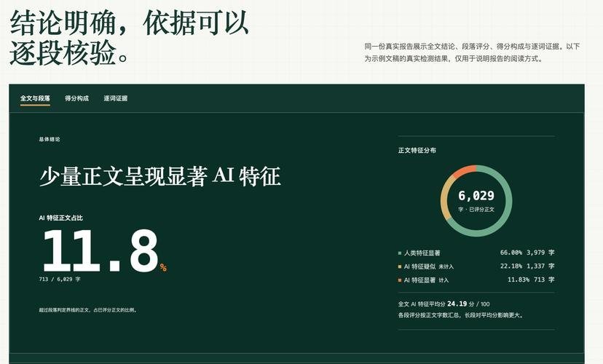This screenshot has width=603, height=364.
Task: Click the orange AI 特征显著 legend swatch
Action: [x=400, y=280]
